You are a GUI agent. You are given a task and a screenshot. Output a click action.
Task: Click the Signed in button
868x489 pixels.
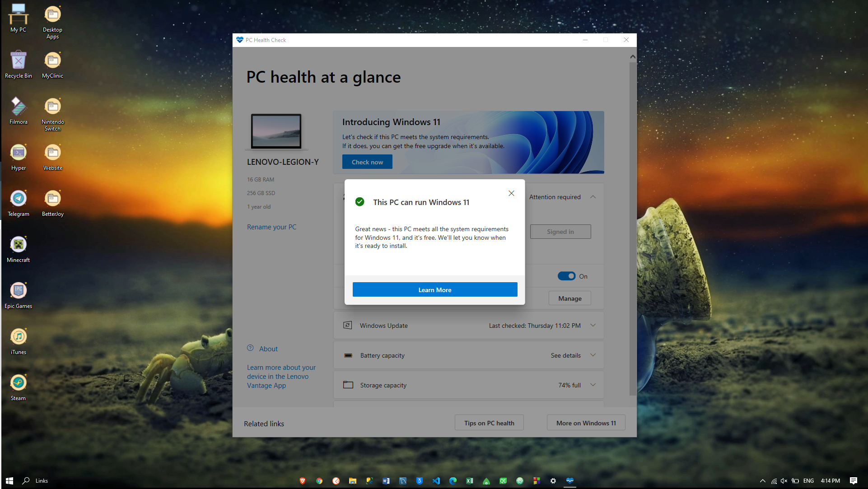560,232
